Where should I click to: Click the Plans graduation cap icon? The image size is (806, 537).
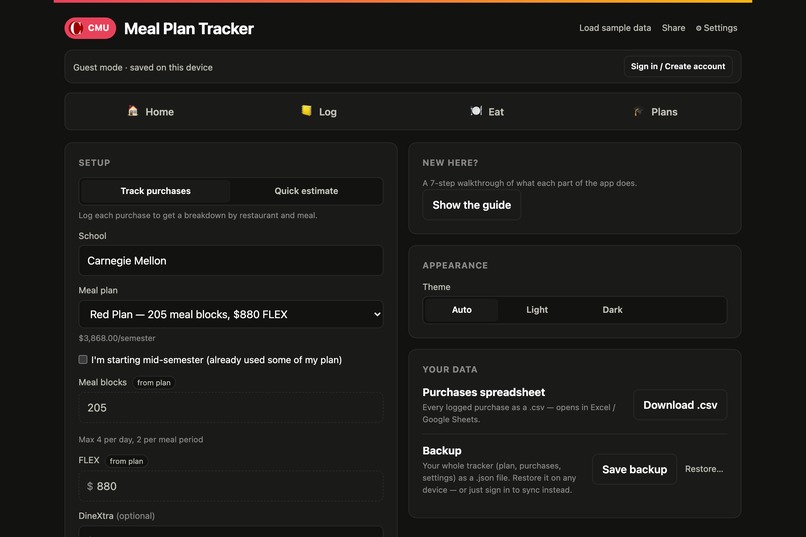coord(638,112)
